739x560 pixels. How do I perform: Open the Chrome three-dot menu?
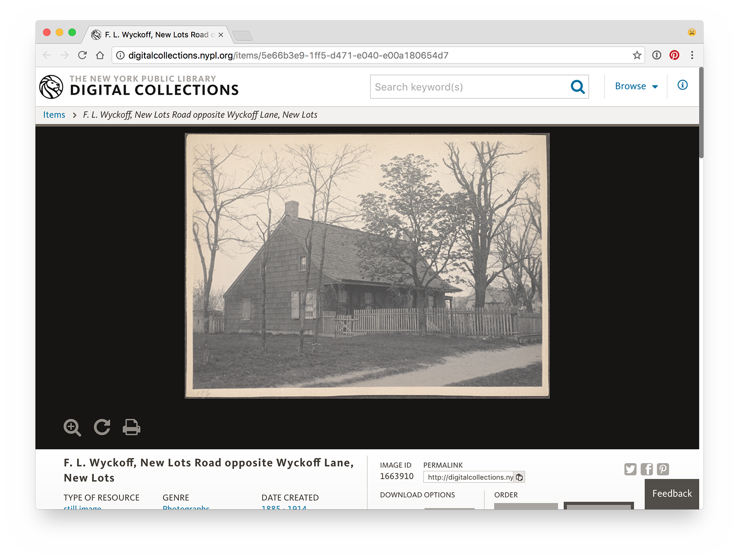tap(692, 55)
